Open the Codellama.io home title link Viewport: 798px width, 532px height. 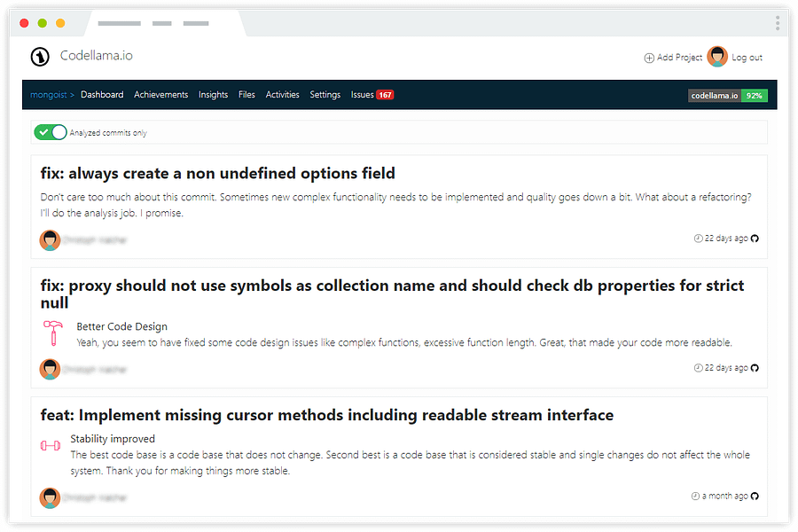coord(96,56)
